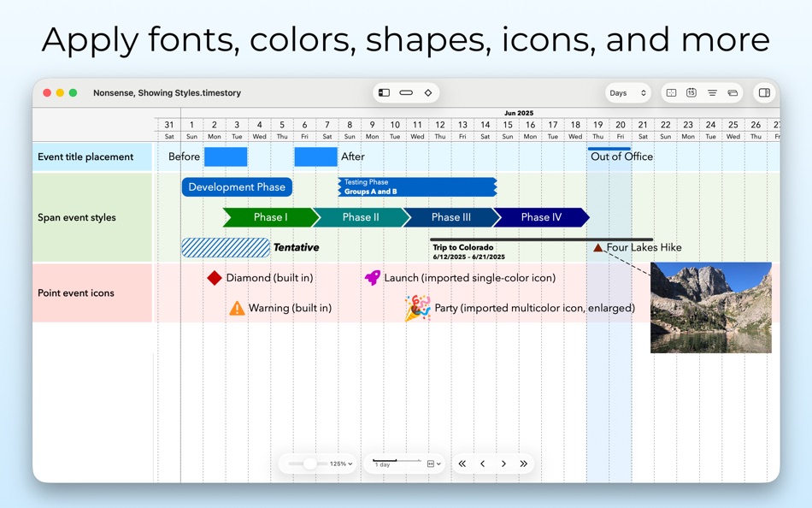Add a span event with capsule icon
Viewport: 812px width, 508px height.
click(406, 92)
